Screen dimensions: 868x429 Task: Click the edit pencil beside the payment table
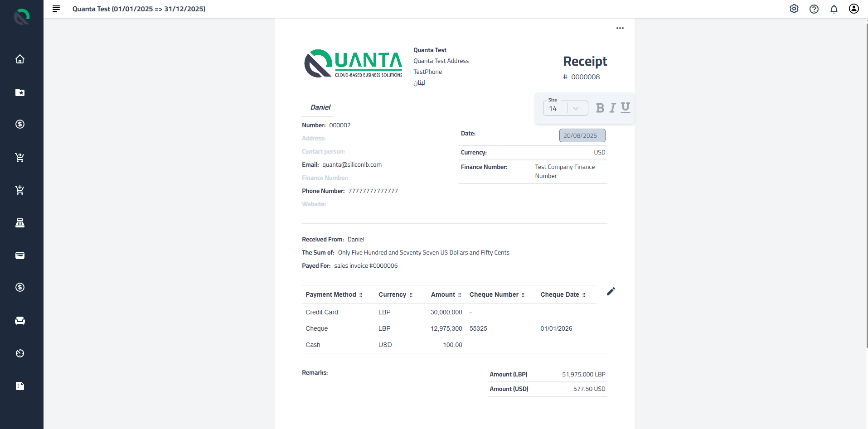point(611,291)
